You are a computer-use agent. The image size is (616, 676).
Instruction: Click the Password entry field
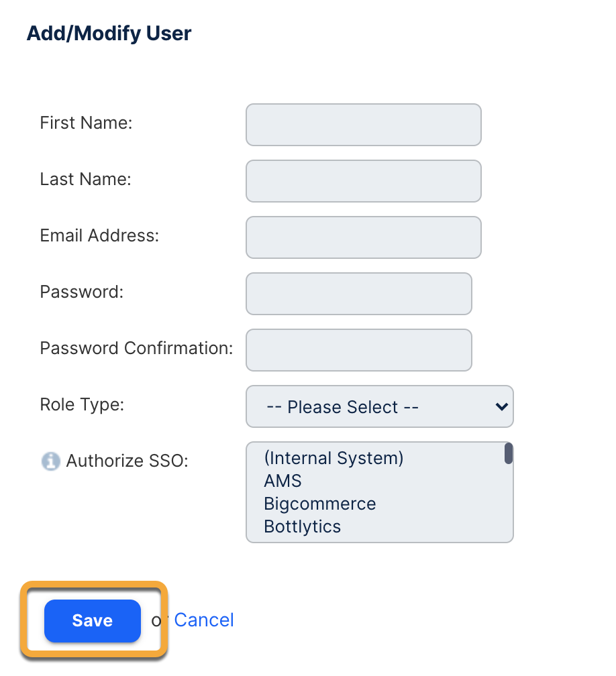tap(358, 294)
